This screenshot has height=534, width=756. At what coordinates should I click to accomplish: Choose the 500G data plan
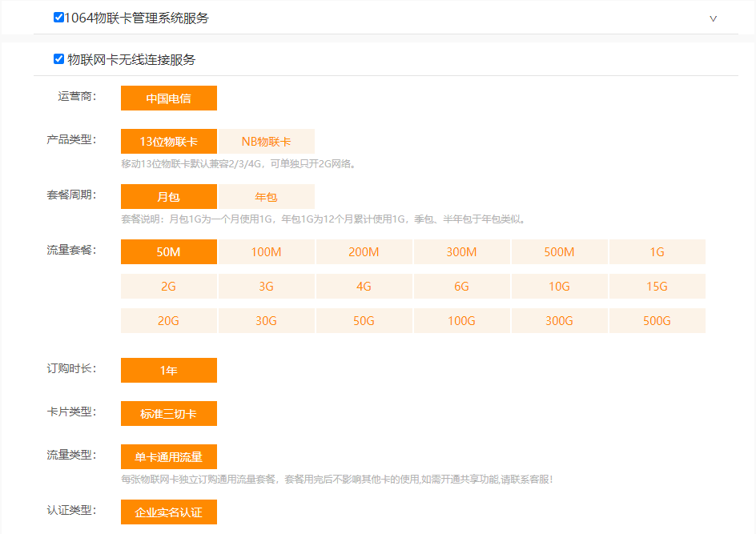[x=657, y=320]
